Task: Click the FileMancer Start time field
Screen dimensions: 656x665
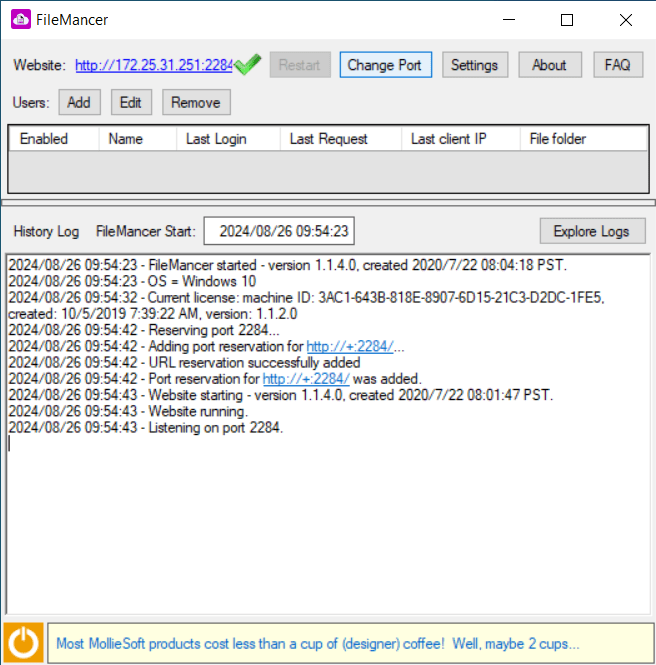Action: [x=279, y=231]
